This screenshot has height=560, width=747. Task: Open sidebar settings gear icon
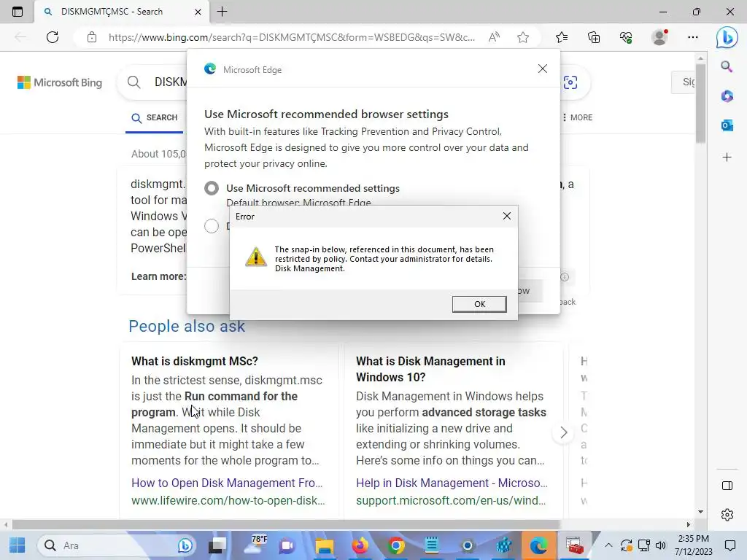pos(727,515)
